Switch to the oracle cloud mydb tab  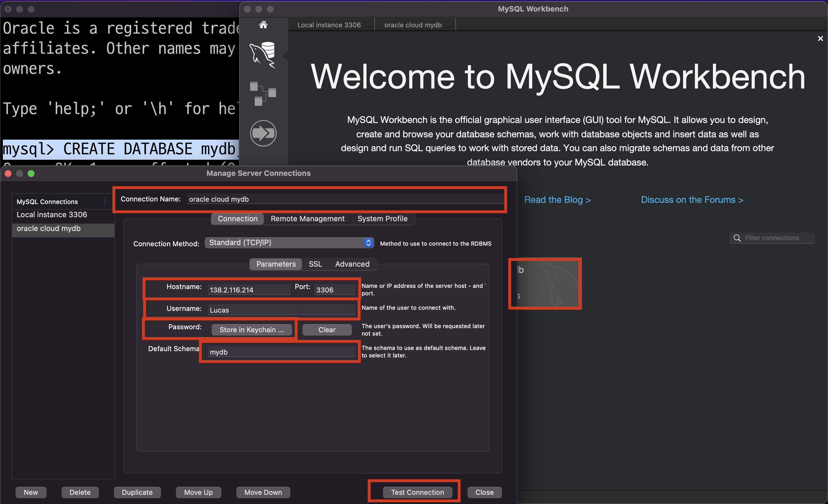pos(413,25)
